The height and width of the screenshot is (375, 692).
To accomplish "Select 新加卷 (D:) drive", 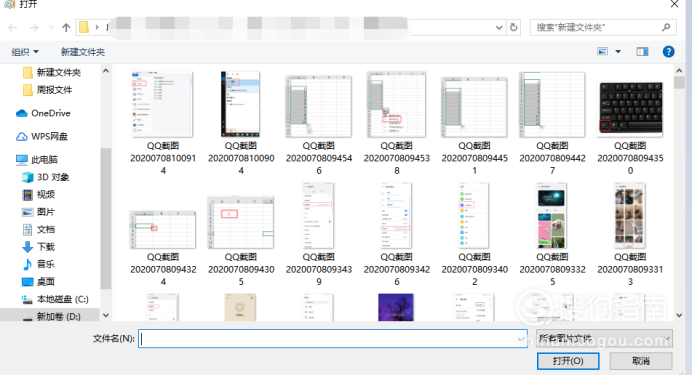I will tap(52, 316).
